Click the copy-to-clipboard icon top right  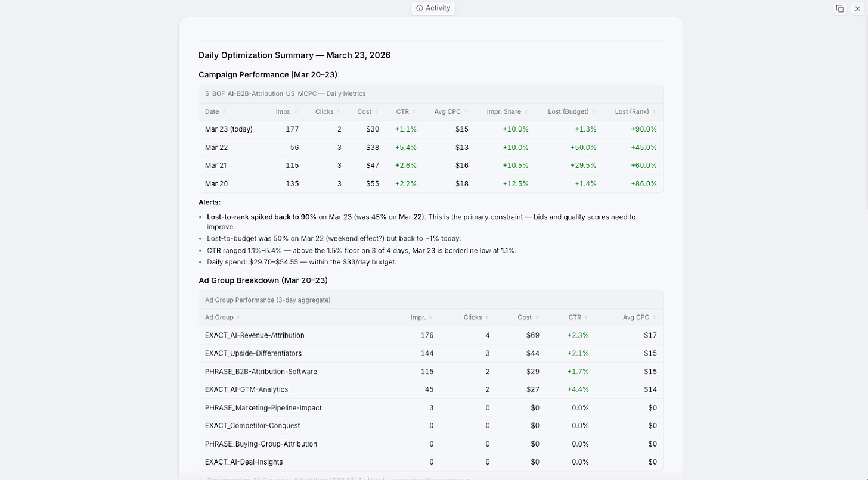click(840, 8)
